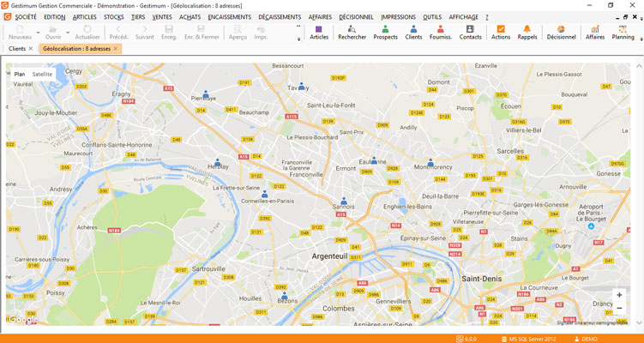Open the IMPRESSIONS menu
This screenshot has height=343, width=644.
click(x=398, y=17)
